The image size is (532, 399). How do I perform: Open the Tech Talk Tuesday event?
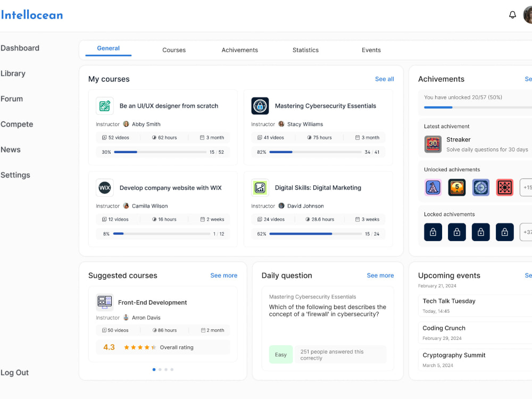point(475,306)
